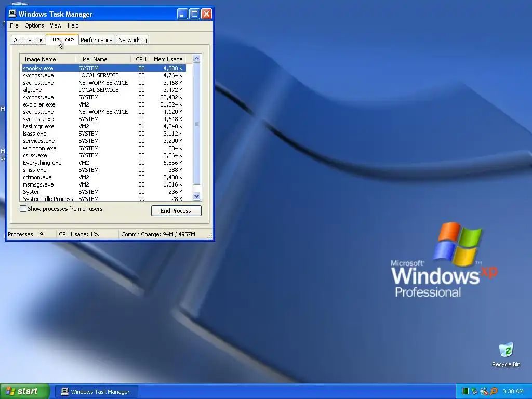Click the system tray clock
Image resolution: width=532 pixels, height=399 pixels.
[x=513, y=392]
